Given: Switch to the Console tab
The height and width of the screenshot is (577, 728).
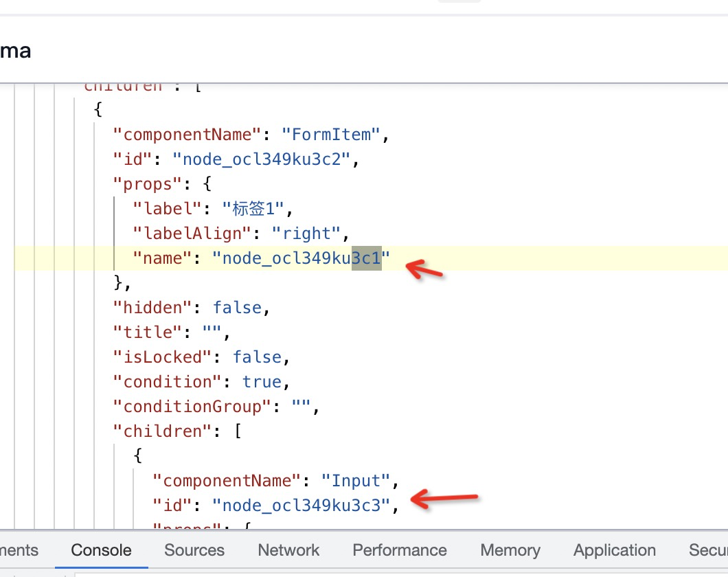Looking at the screenshot, I should coord(101,550).
